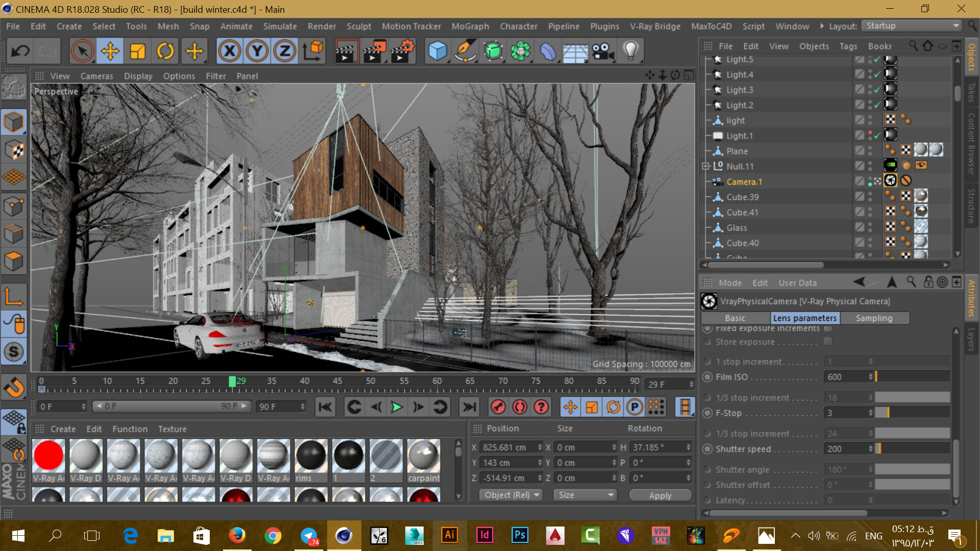
Task: Enable the Film ISO radio button
Action: point(707,377)
